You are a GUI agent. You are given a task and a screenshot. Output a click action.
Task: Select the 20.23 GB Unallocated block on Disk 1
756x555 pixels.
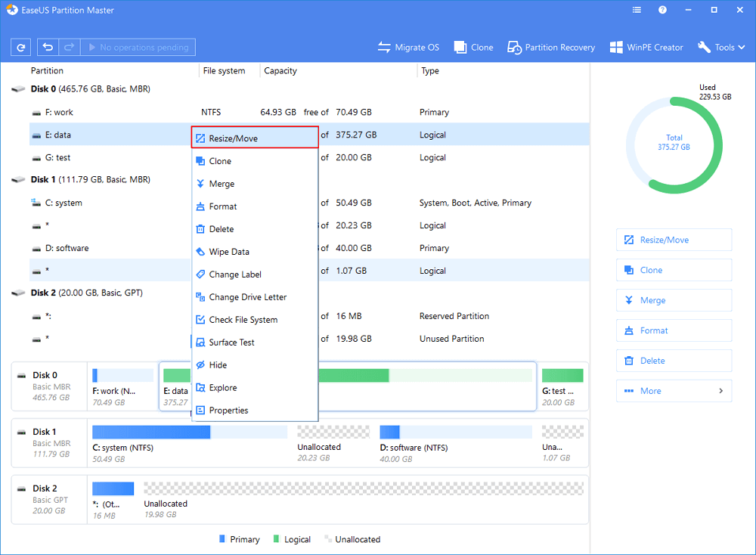point(333,444)
